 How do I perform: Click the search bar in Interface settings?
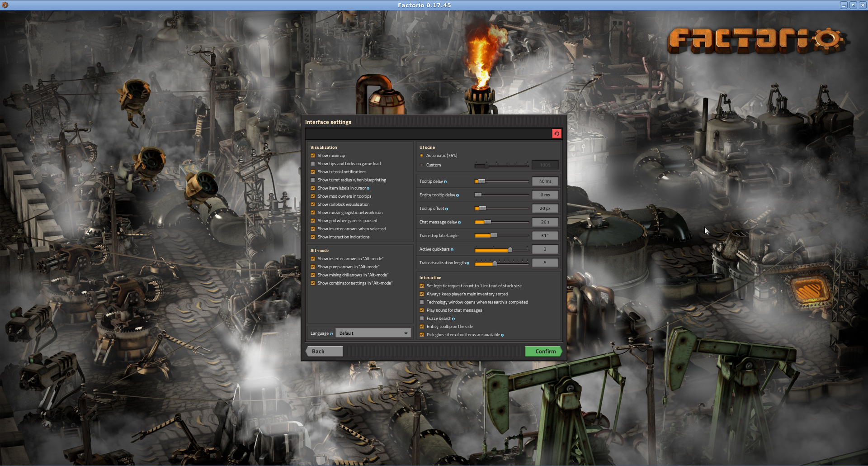point(428,133)
